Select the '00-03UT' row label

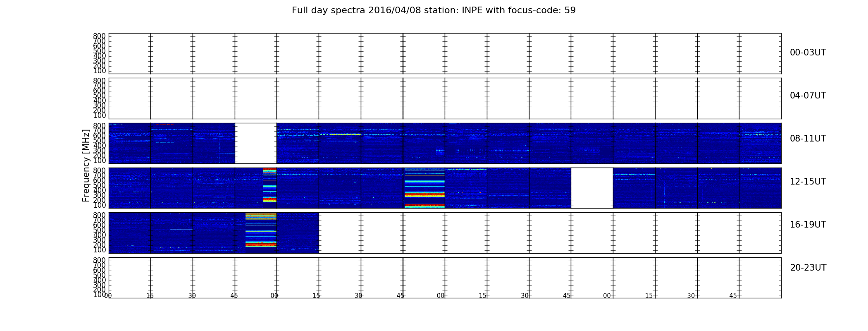point(808,53)
